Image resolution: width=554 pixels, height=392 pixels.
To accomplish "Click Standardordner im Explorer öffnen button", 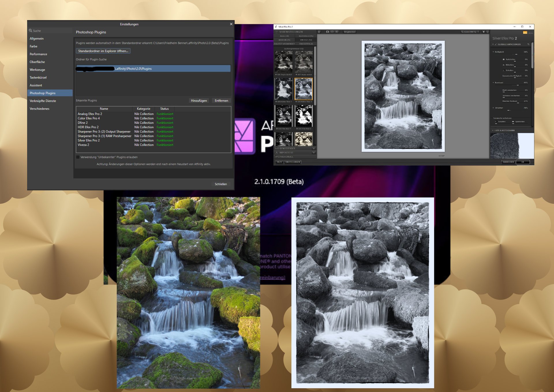I will [x=103, y=51].
